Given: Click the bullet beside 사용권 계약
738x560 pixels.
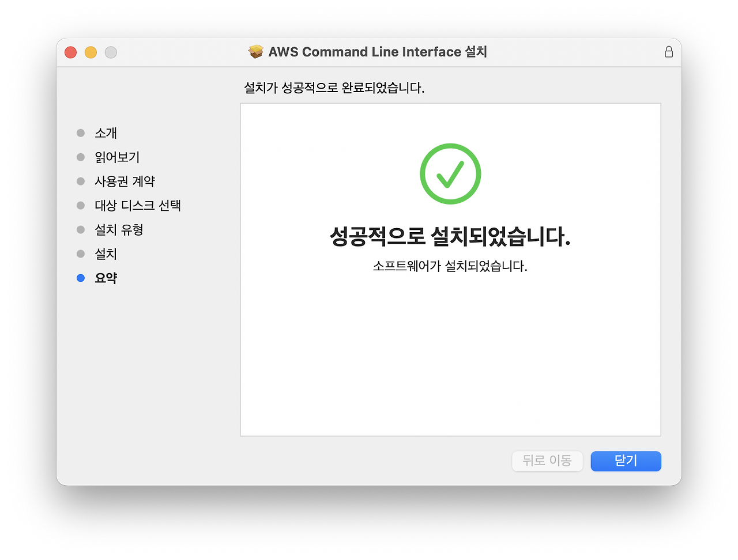Looking at the screenshot, I should click(80, 181).
